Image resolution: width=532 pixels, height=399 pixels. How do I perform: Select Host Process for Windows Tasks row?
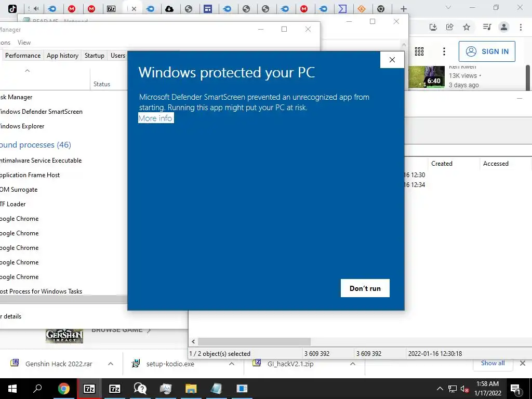(x=63, y=291)
